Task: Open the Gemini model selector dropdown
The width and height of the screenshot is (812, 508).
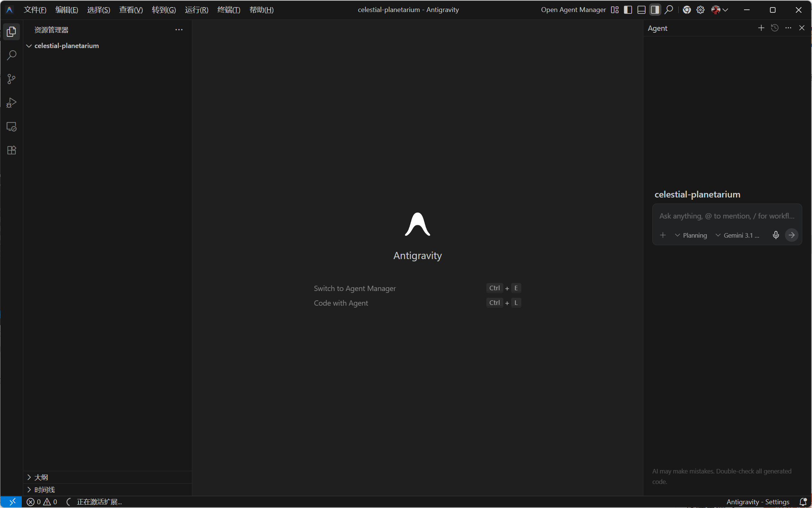Action: pos(738,235)
